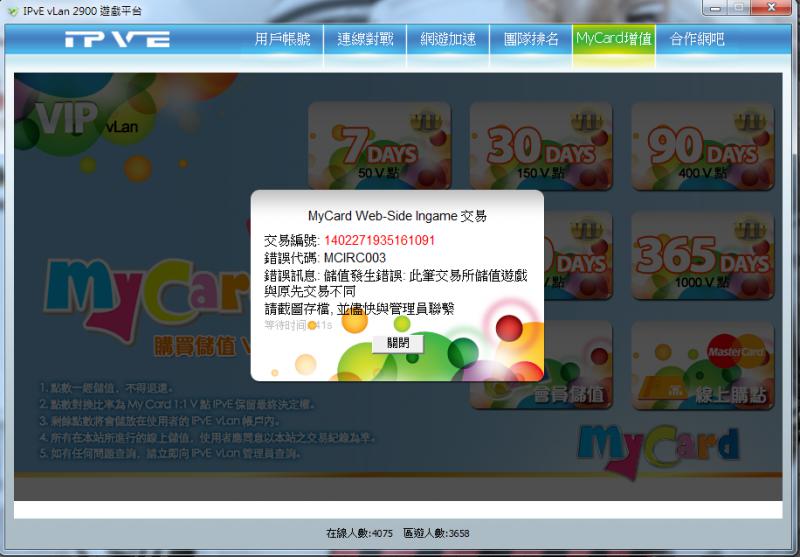800x557 pixels.
Task: Open the 合作網吧 tab
Action: coord(697,39)
